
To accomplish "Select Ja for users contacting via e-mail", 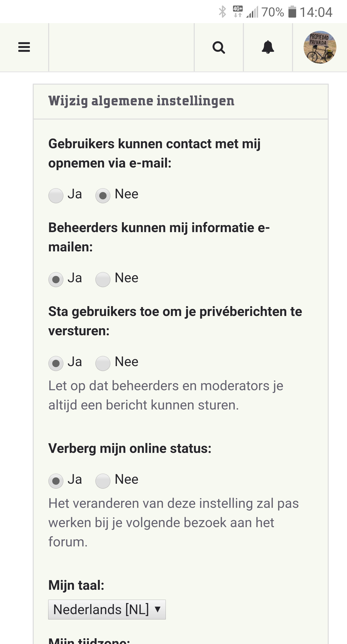I will [x=56, y=195].
